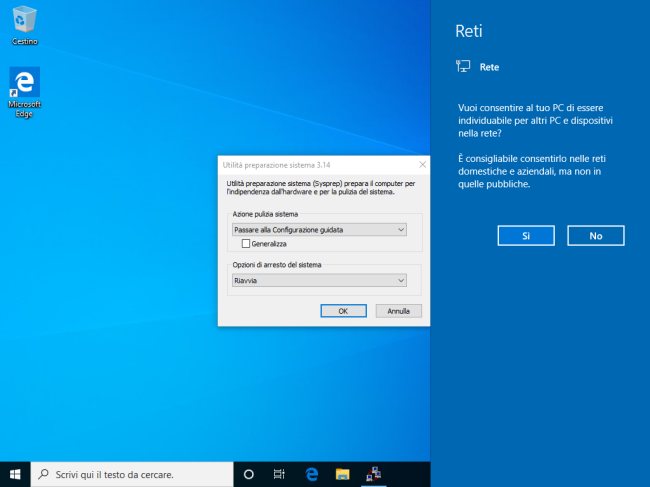The height and width of the screenshot is (487, 650).
Task: Click the 'È consigliabile consentirlo' advice text
Action: (532, 171)
